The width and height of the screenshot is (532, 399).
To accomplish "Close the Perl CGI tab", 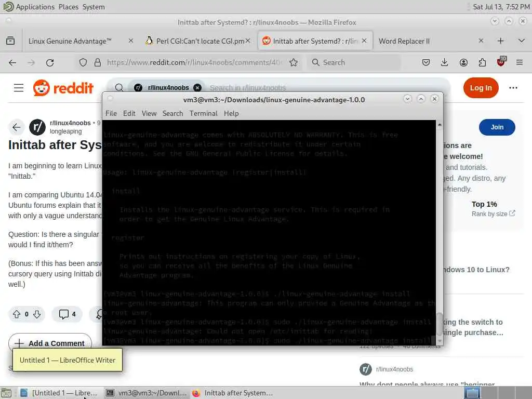I will 248,41.
